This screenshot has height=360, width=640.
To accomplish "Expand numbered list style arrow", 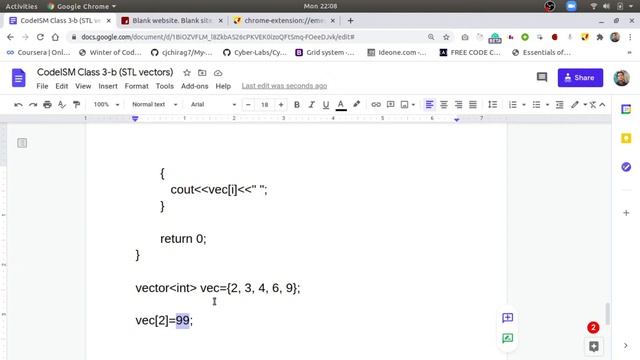I will pyautogui.click(x=524, y=105).
